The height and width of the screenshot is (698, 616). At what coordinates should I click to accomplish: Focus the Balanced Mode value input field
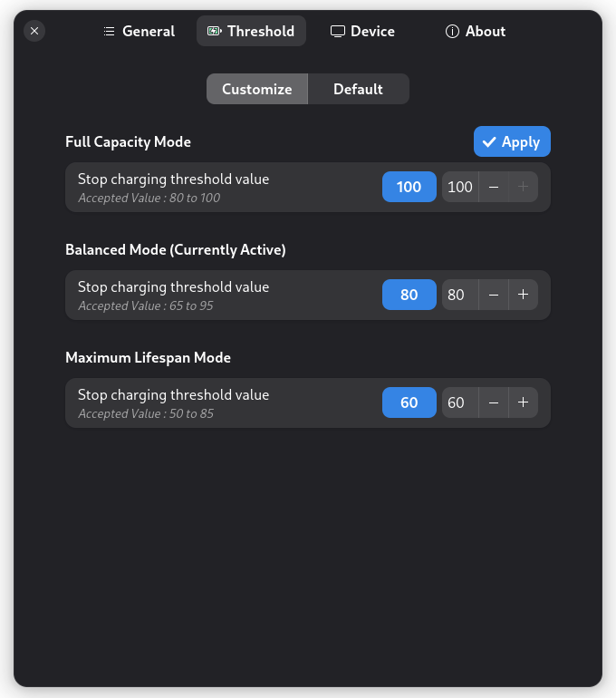(457, 295)
